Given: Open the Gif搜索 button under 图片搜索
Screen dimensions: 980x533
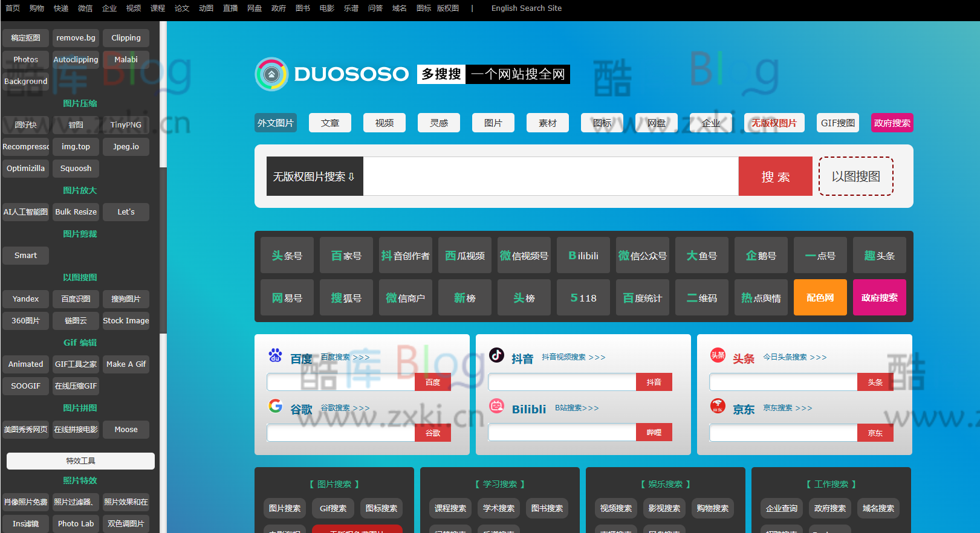Looking at the screenshot, I should click(333, 508).
